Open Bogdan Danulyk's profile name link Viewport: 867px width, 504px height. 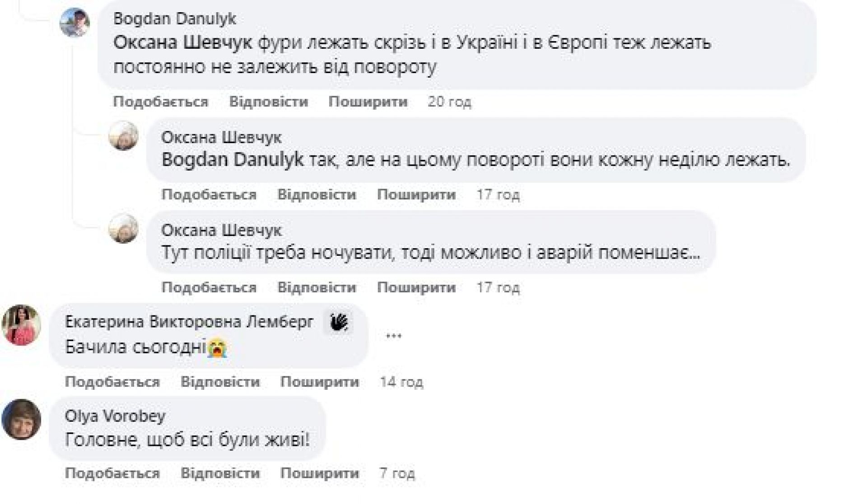[x=175, y=18]
